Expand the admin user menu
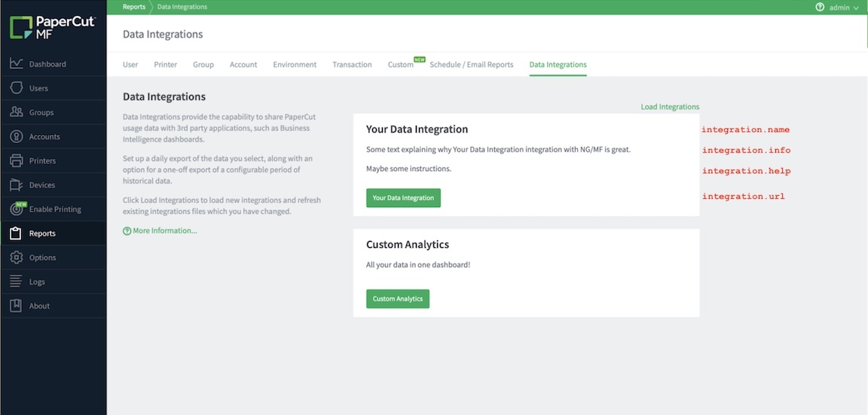The height and width of the screenshot is (415, 868). click(x=844, y=8)
